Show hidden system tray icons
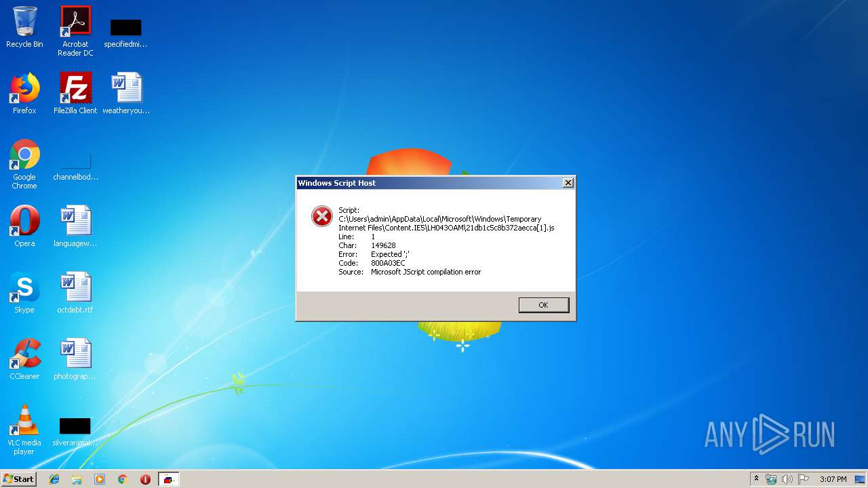 756,479
